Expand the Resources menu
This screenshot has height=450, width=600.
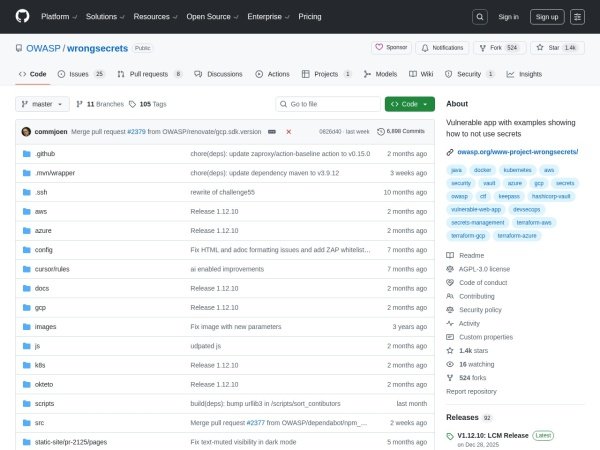coord(155,16)
